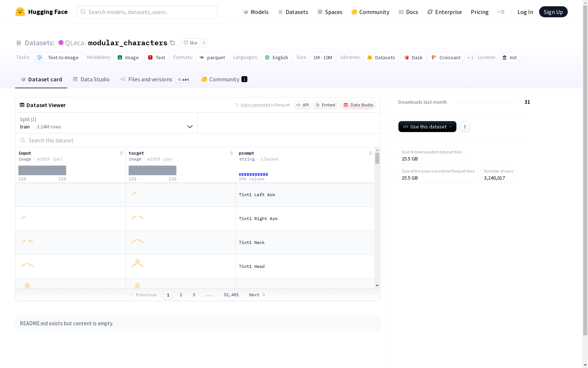Expand the train split dropdown
Viewport: 588px width, 368px height.
107,123
